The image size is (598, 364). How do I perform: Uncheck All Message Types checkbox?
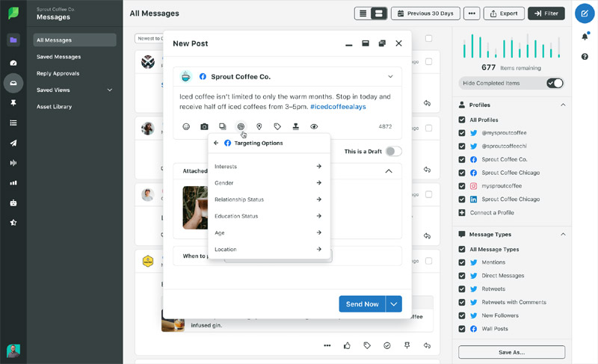point(462,250)
